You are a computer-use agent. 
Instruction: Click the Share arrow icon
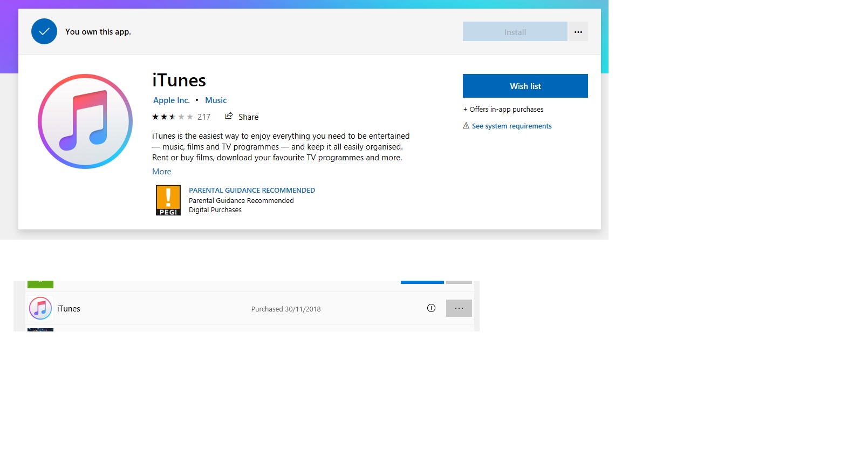(229, 116)
